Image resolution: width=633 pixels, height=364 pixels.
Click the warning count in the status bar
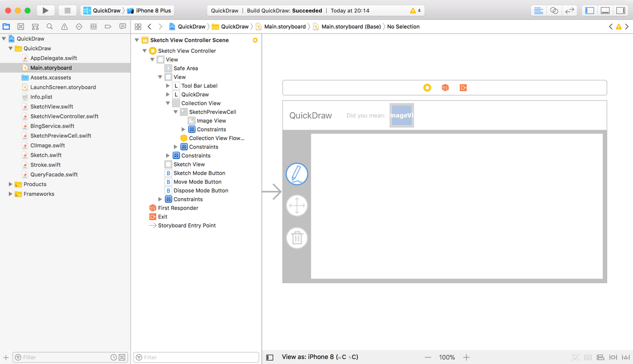pos(416,10)
